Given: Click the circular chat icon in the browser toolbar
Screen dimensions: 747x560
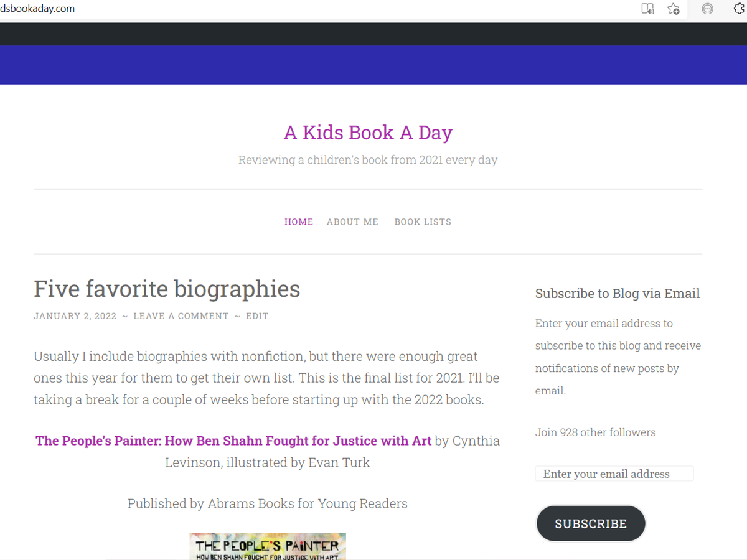Looking at the screenshot, I should pos(707,9).
